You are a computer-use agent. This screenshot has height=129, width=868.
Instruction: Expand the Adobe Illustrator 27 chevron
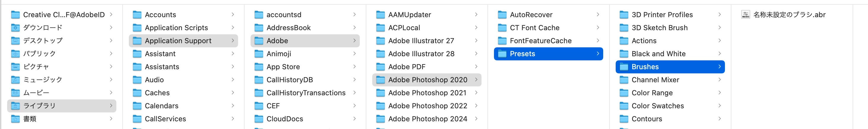coord(476,41)
